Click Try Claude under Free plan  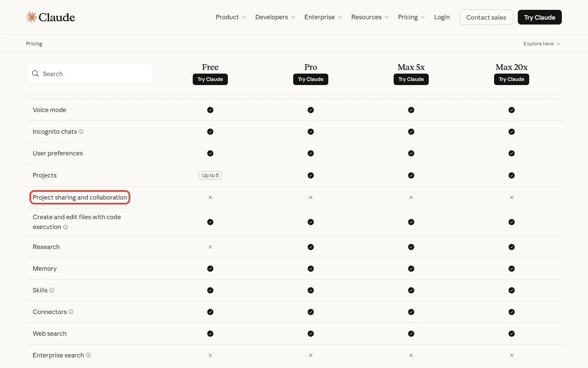pos(210,79)
